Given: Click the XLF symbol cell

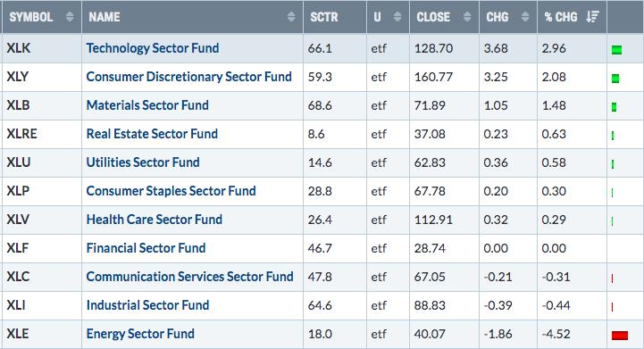Looking at the screenshot, I should tap(42, 248).
